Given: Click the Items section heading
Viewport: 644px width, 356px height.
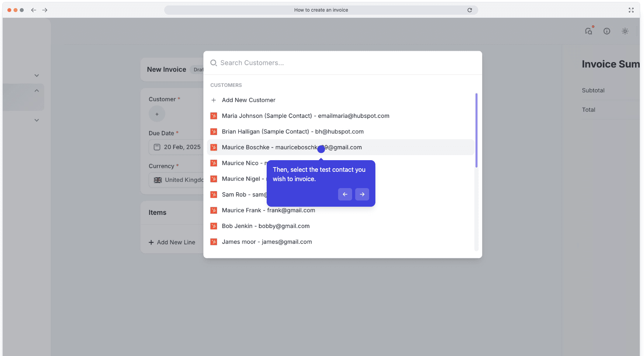Looking at the screenshot, I should coord(157,213).
